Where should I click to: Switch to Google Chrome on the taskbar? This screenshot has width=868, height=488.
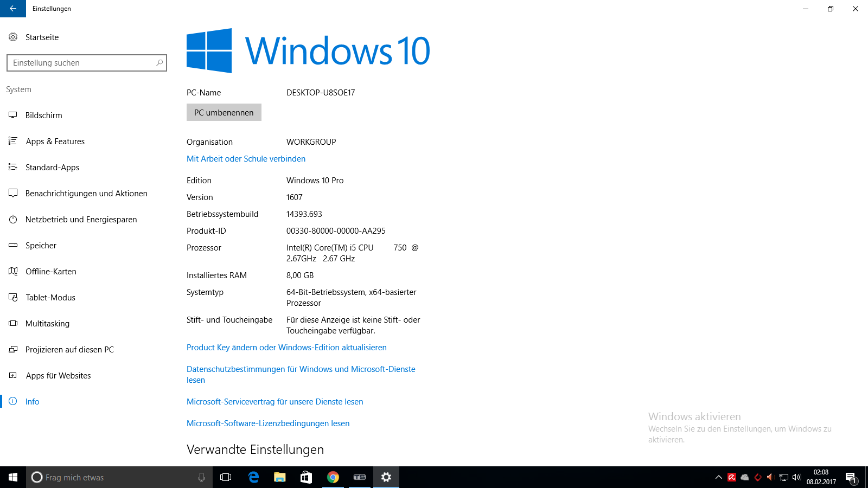tap(333, 477)
